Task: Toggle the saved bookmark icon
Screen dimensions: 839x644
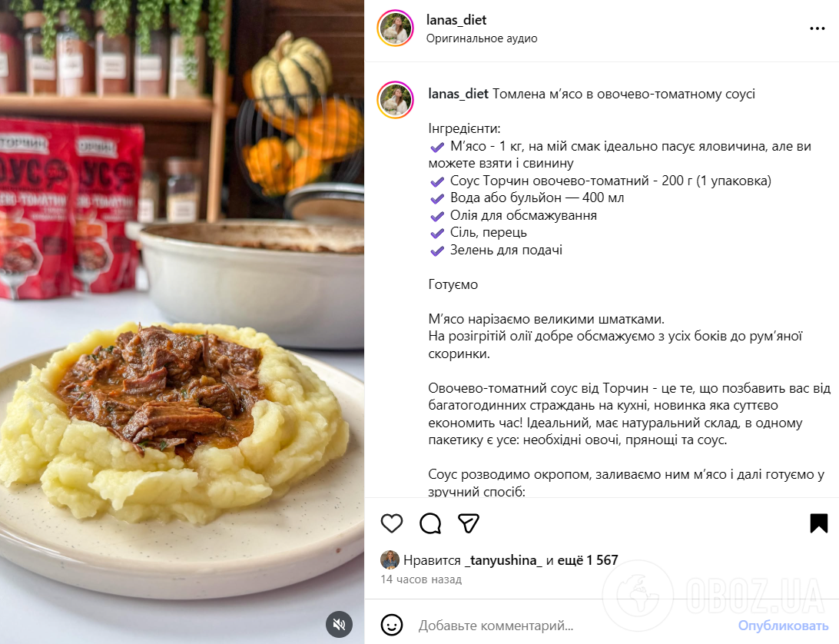Action: tap(819, 523)
